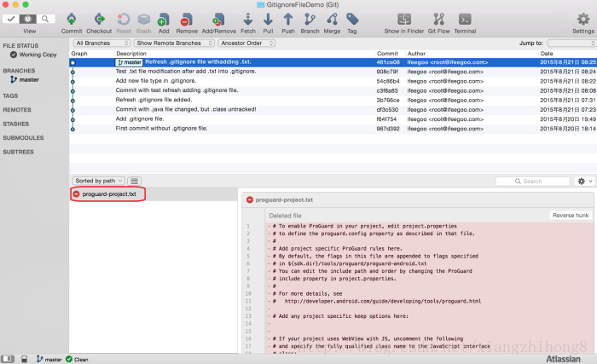Open the diff options gear dropdown
The image size is (597, 364).
(584, 182)
